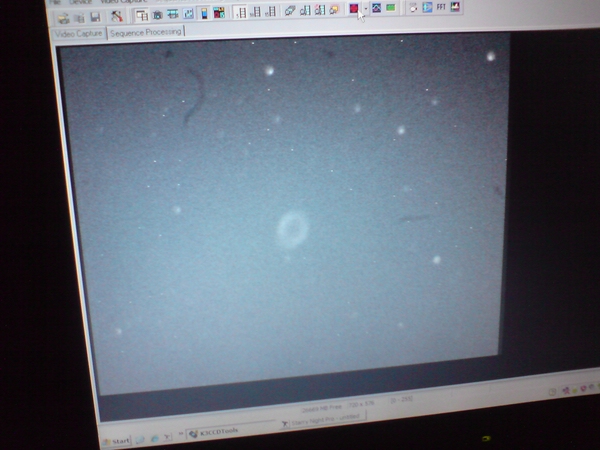Image resolution: width=600 pixels, height=450 pixels.
Task: Click the second ladder-shaped frame icon
Action: (x=256, y=12)
